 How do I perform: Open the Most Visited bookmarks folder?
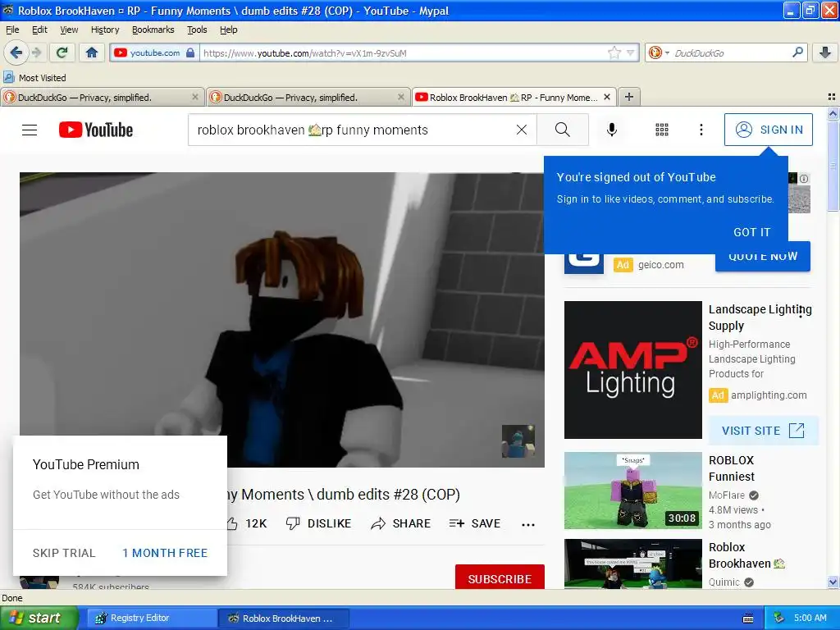coord(35,78)
